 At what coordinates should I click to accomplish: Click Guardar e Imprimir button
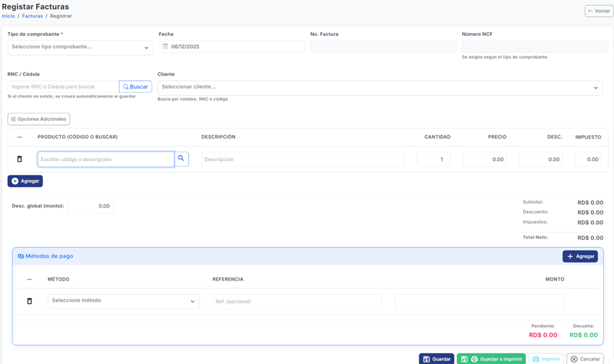point(491,359)
